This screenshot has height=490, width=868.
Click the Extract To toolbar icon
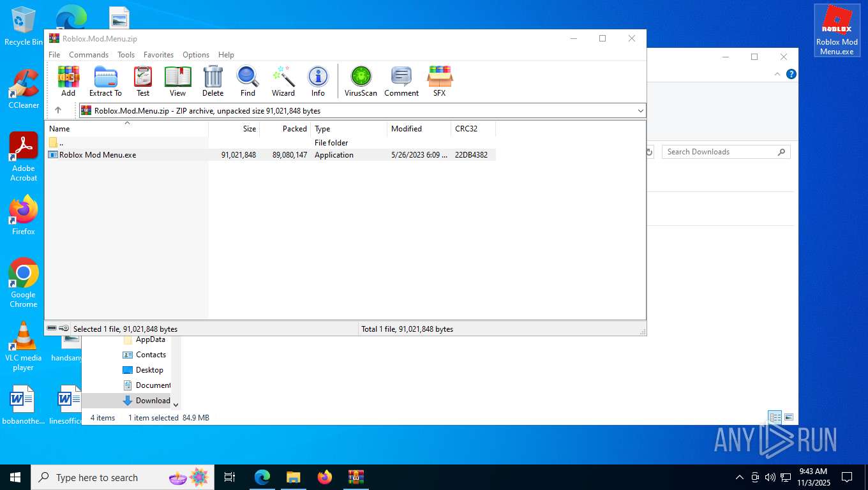[x=105, y=81]
